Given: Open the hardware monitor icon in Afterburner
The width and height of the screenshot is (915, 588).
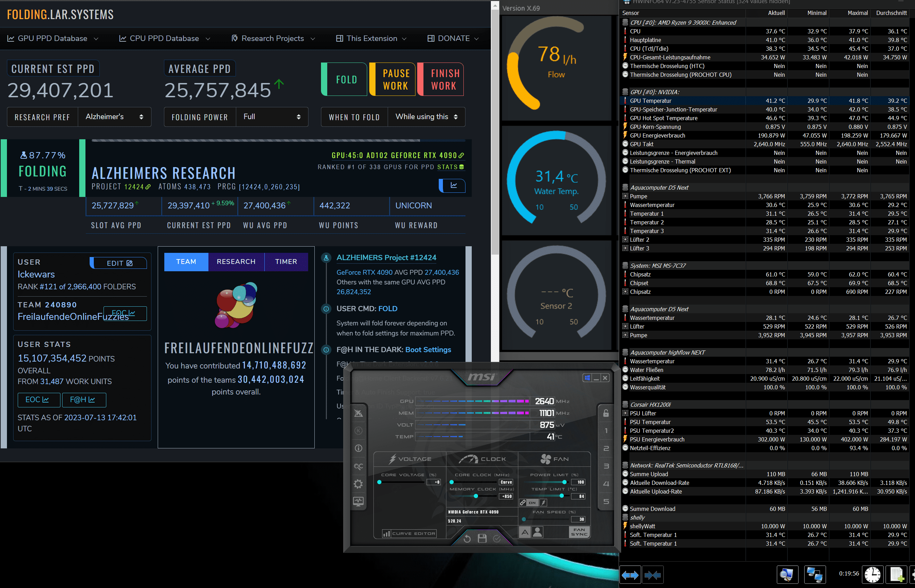Looking at the screenshot, I should [358, 502].
